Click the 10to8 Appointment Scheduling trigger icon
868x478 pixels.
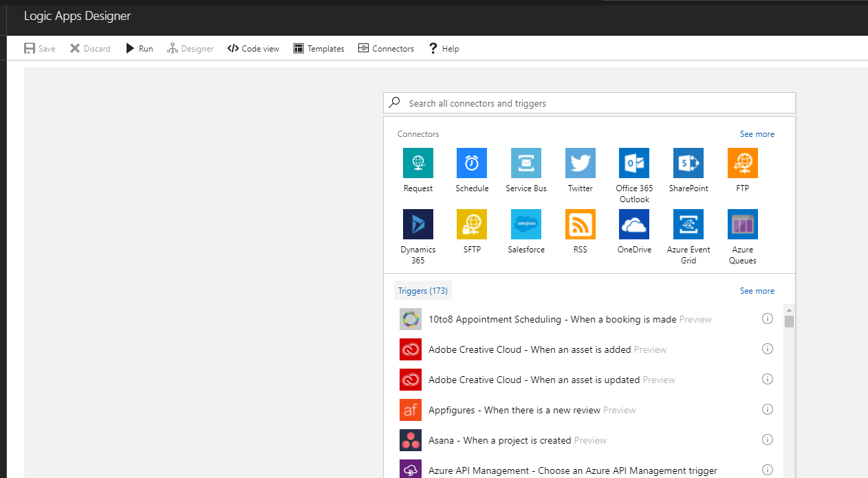411,319
